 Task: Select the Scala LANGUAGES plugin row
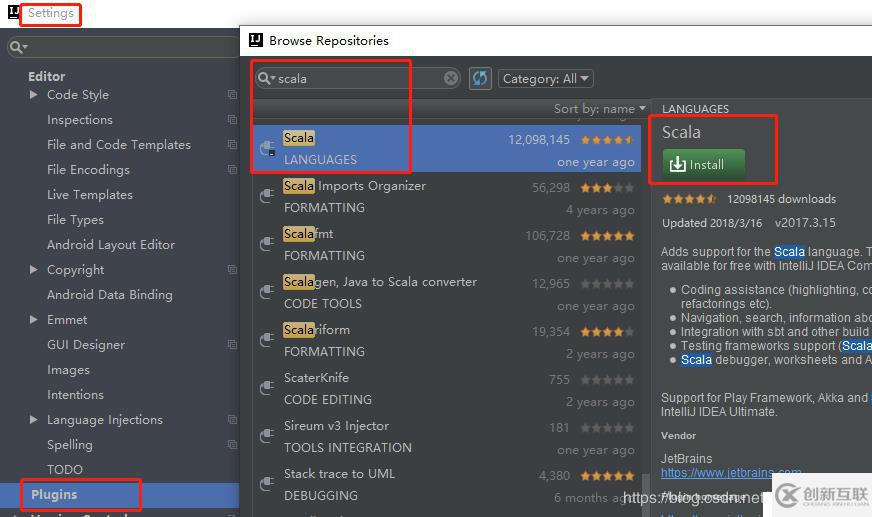pyautogui.click(x=447, y=148)
